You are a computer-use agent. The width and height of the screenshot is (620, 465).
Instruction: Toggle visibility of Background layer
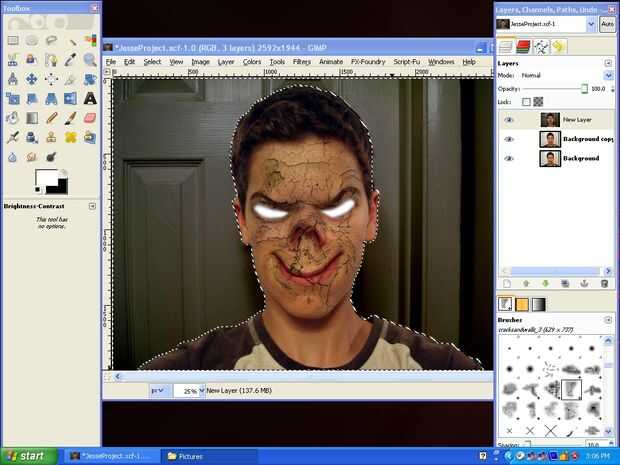tap(509, 159)
